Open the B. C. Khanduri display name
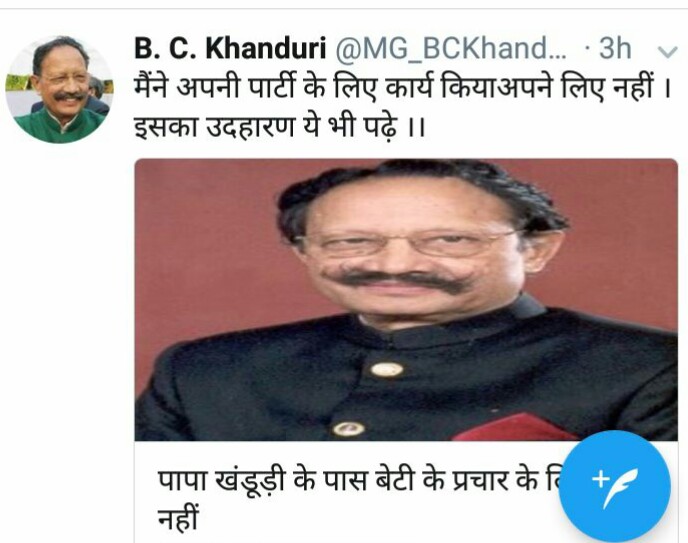Viewport: 688px width, 543px height. [x=230, y=48]
